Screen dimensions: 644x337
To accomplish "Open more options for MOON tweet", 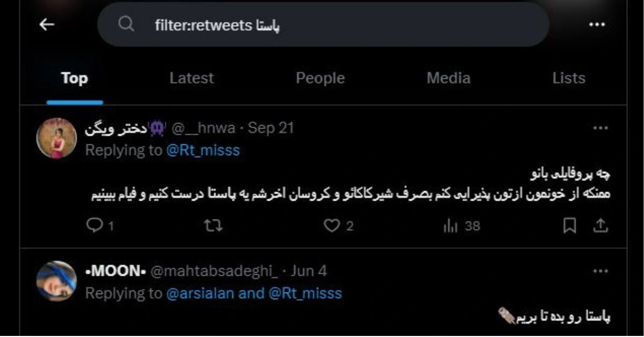I will pyautogui.click(x=600, y=271).
